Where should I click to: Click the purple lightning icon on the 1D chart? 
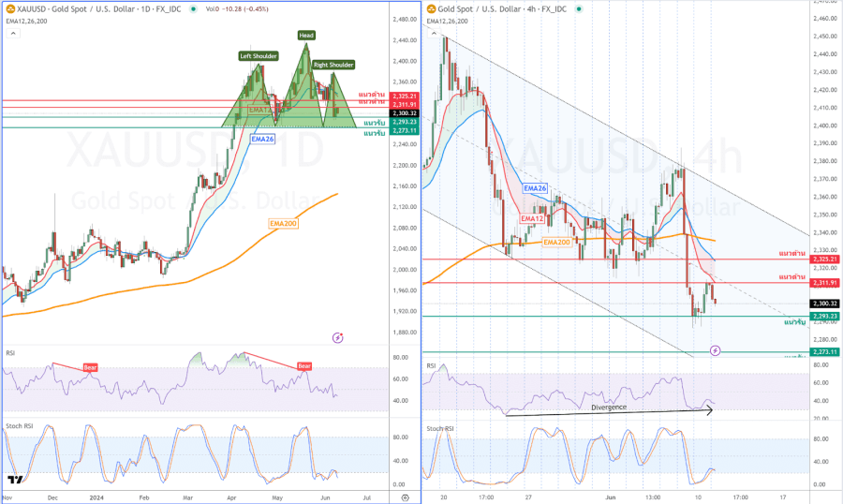tap(337, 337)
